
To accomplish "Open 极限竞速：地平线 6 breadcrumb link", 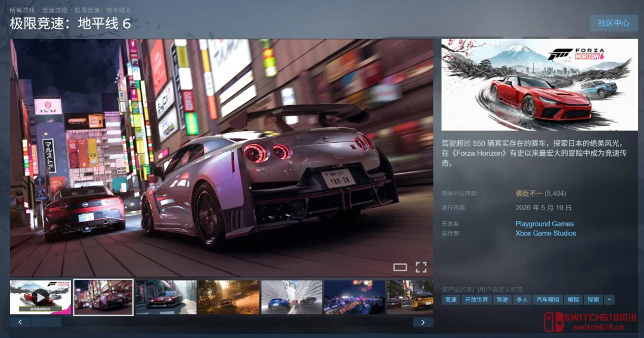I will click(103, 10).
